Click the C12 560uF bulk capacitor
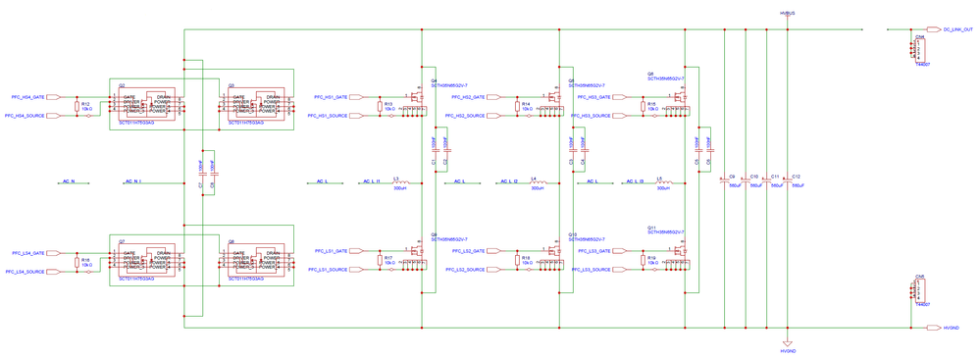The height and width of the screenshot is (359, 980). click(788, 179)
